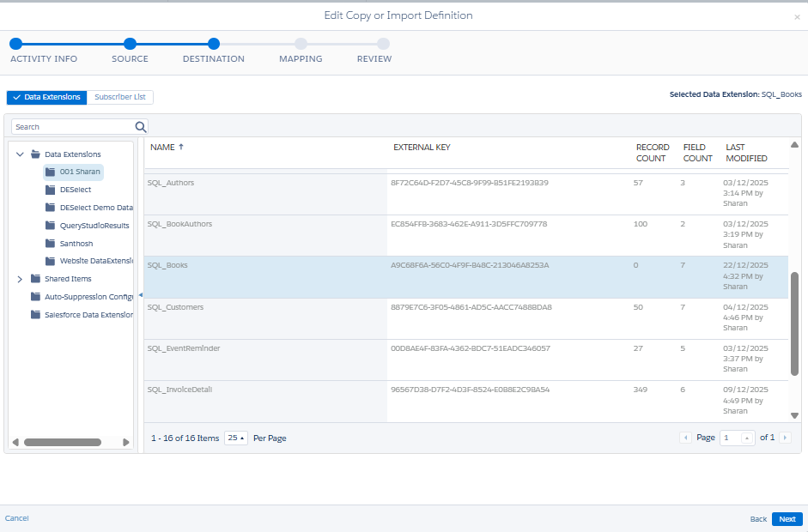
Task: Click the folder tree horizontal scrollbar
Action: point(62,443)
